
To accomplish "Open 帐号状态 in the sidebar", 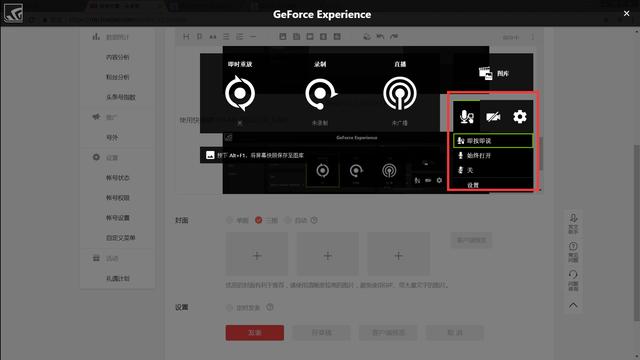I will click(118, 178).
